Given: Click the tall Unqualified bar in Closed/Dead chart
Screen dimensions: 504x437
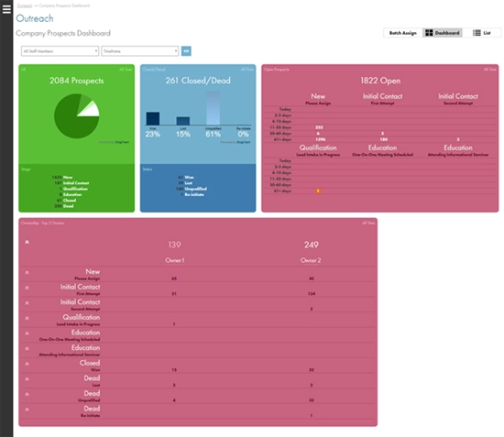Looking at the screenshot, I should pos(214,108).
